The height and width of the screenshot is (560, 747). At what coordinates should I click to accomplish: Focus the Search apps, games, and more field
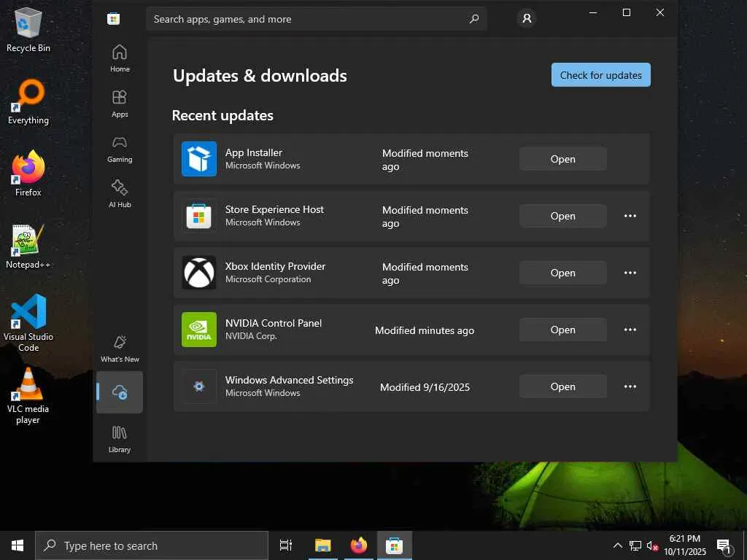pos(317,19)
